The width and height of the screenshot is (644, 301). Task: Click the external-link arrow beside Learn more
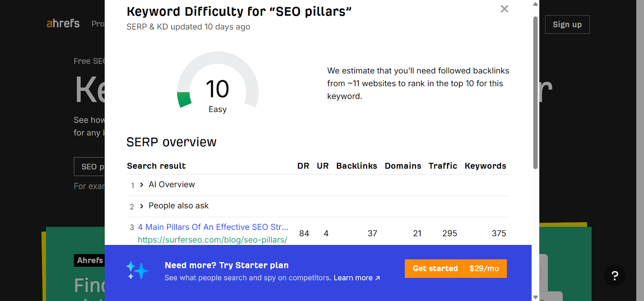click(x=378, y=278)
